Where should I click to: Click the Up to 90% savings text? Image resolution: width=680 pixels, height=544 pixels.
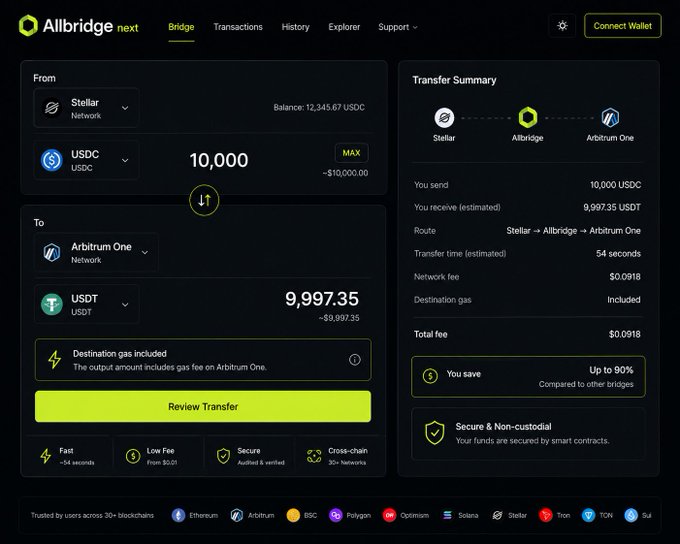tap(611, 370)
